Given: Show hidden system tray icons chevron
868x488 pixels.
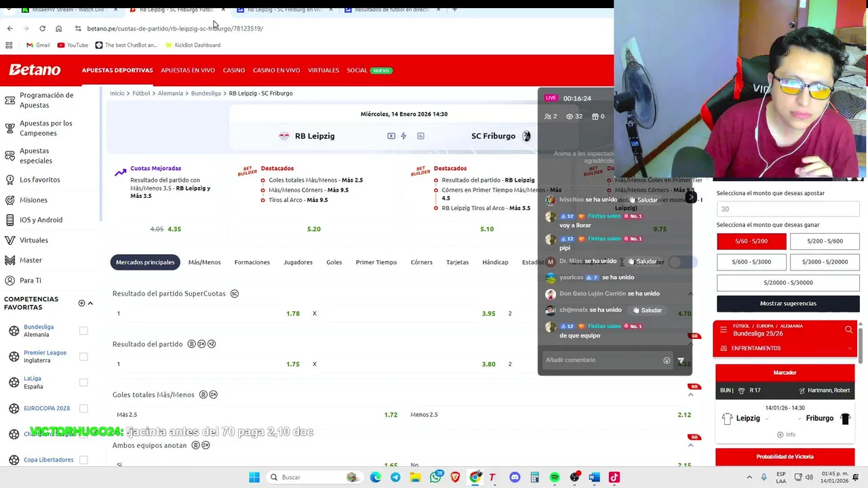Looking at the screenshot, I should 749,477.
